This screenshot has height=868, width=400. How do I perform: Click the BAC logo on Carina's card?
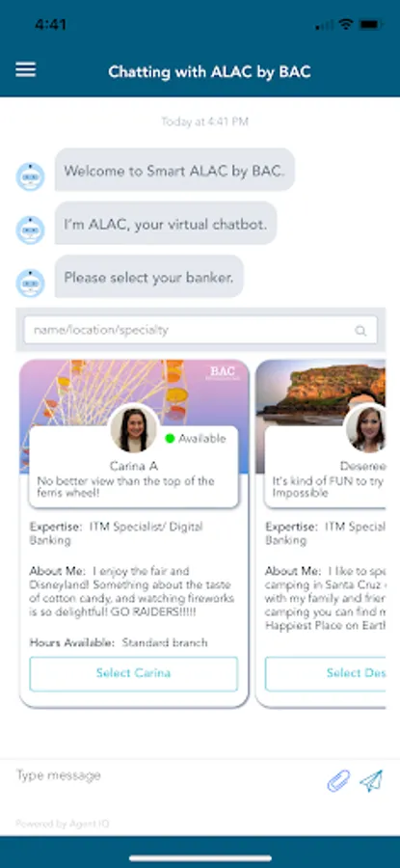tap(223, 372)
